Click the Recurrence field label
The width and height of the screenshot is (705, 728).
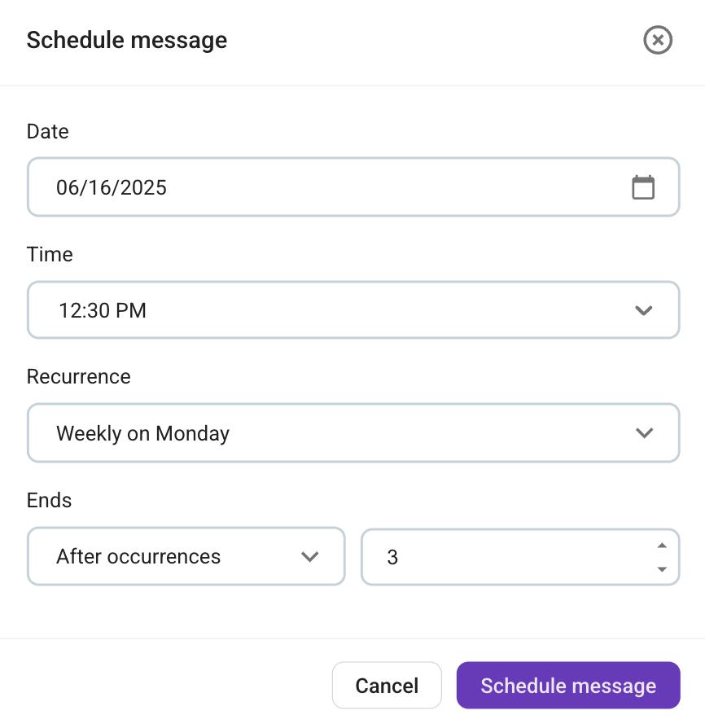[78, 376]
